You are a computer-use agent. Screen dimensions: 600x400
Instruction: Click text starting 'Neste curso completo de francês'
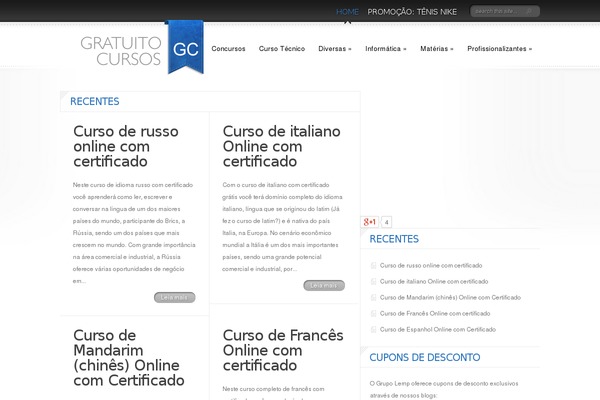273,393
